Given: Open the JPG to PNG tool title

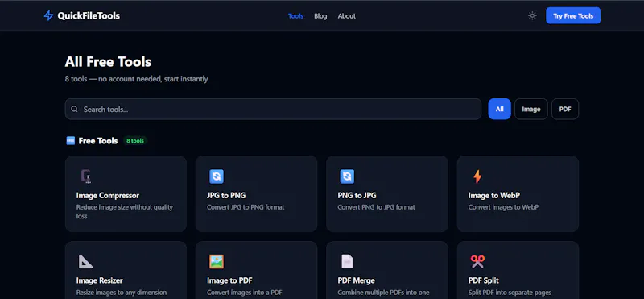Looking at the screenshot, I should tap(226, 195).
